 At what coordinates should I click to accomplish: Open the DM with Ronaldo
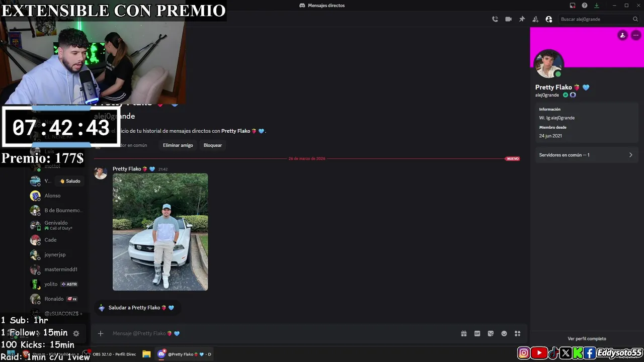(56, 299)
